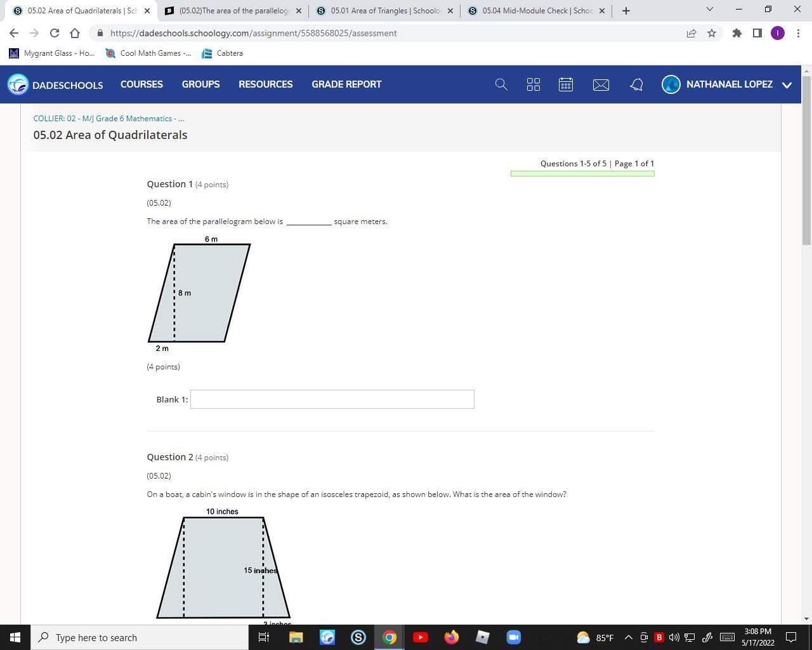Open Task View on the taskbar
This screenshot has width=812, height=650.
pos(264,637)
